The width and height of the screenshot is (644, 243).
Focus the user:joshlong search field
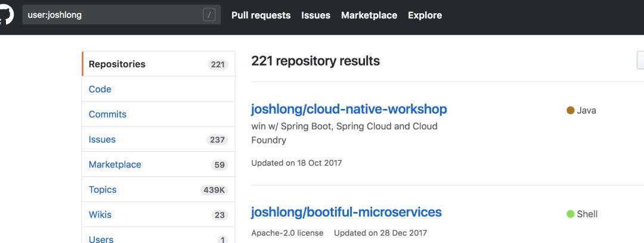pyautogui.click(x=113, y=15)
